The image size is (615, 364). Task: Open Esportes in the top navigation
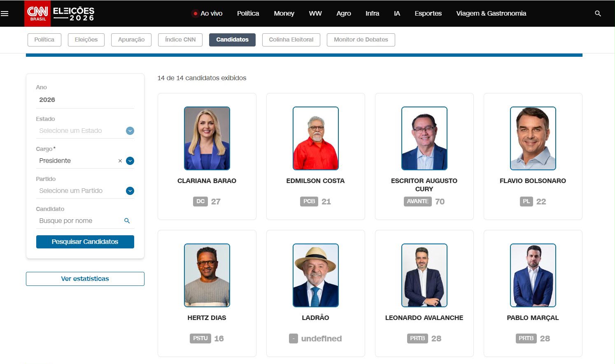(428, 14)
